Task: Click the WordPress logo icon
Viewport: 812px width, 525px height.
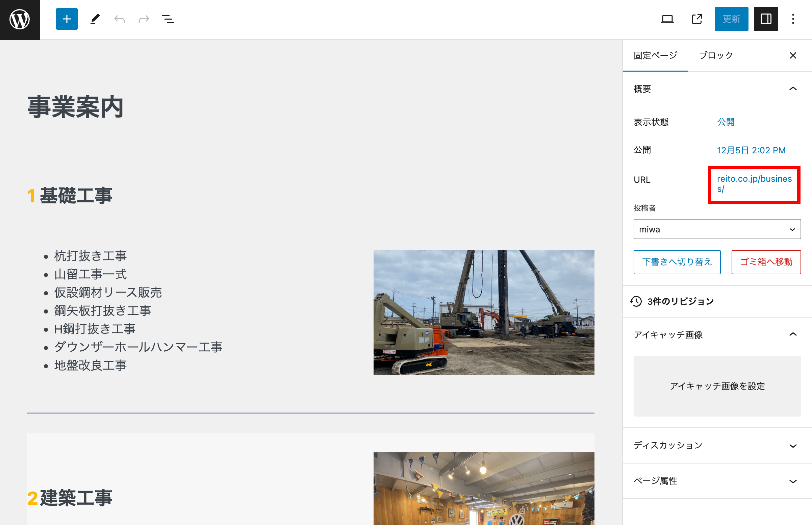Action: pos(20,20)
